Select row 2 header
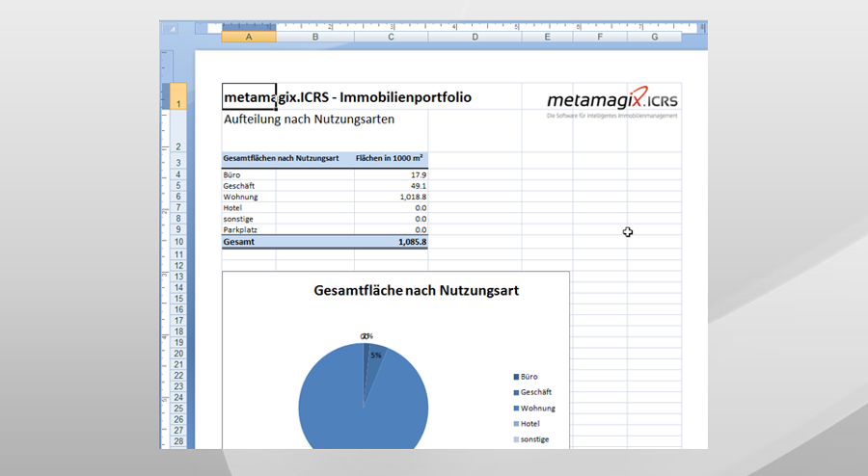The height and width of the screenshot is (476, 868). tap(178, 131)
